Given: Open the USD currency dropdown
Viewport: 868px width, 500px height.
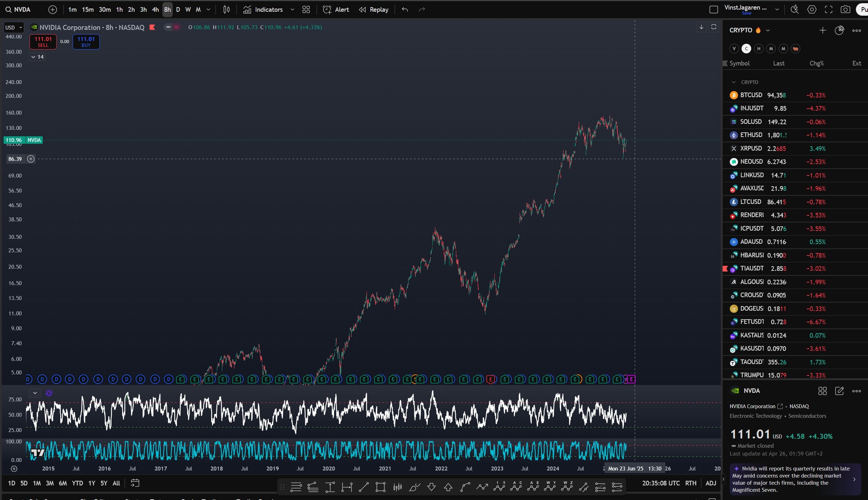Looking at the screenshot, I should tap(14, 27).
